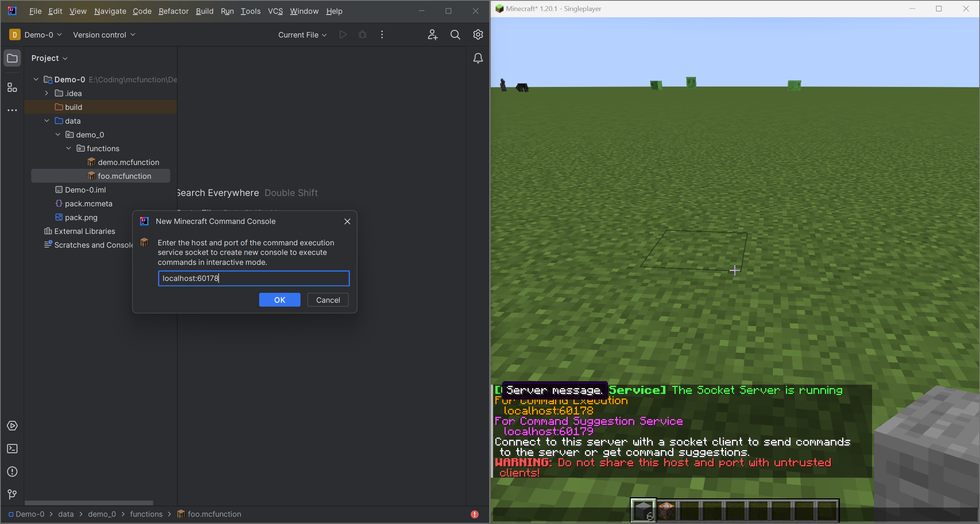This screenshot has height=524, width=980.
Task: Open the Edit menu
Action: point(55,11)
